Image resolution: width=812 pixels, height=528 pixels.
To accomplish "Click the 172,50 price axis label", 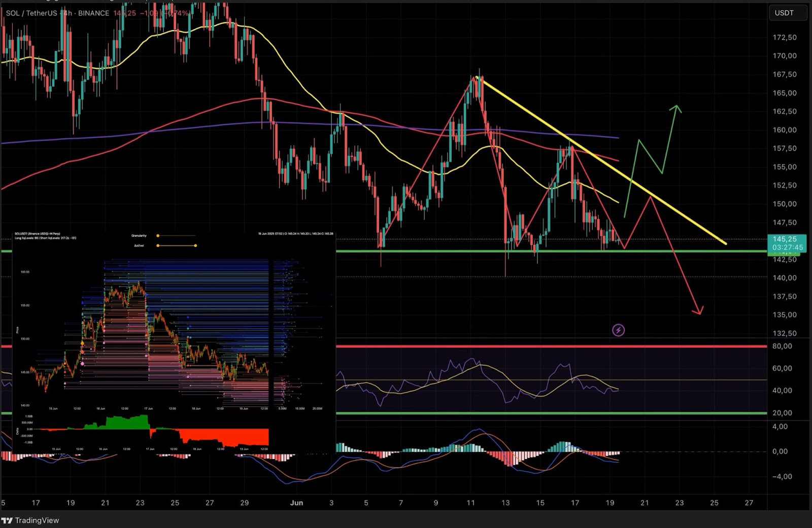I will point(785,38).
